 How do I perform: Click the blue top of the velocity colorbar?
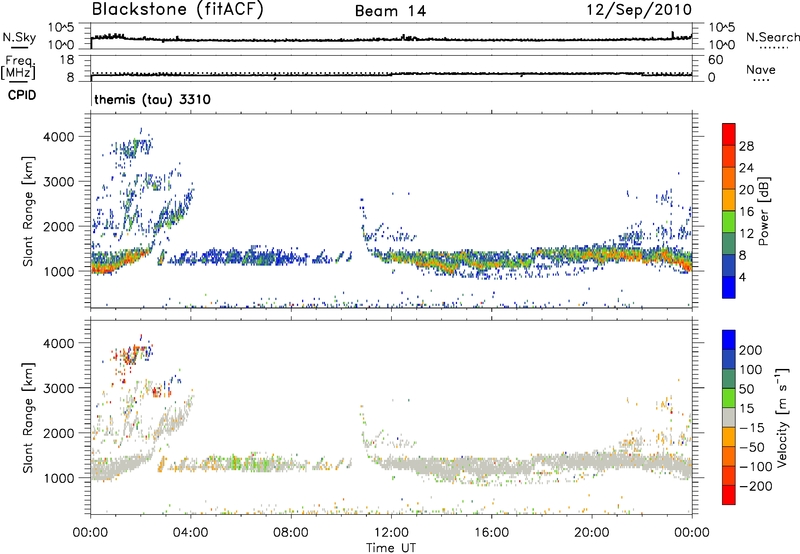tap(729, 339)
